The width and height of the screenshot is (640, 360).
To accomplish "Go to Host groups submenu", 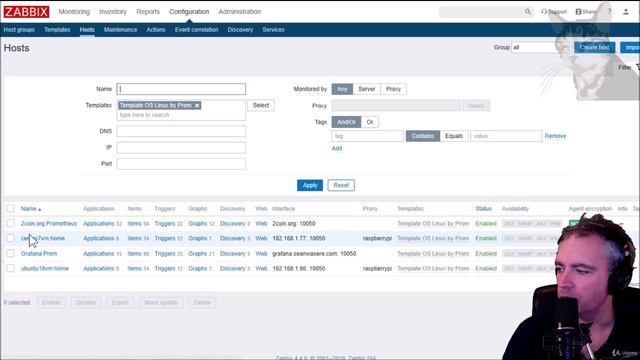I will 19,30.
